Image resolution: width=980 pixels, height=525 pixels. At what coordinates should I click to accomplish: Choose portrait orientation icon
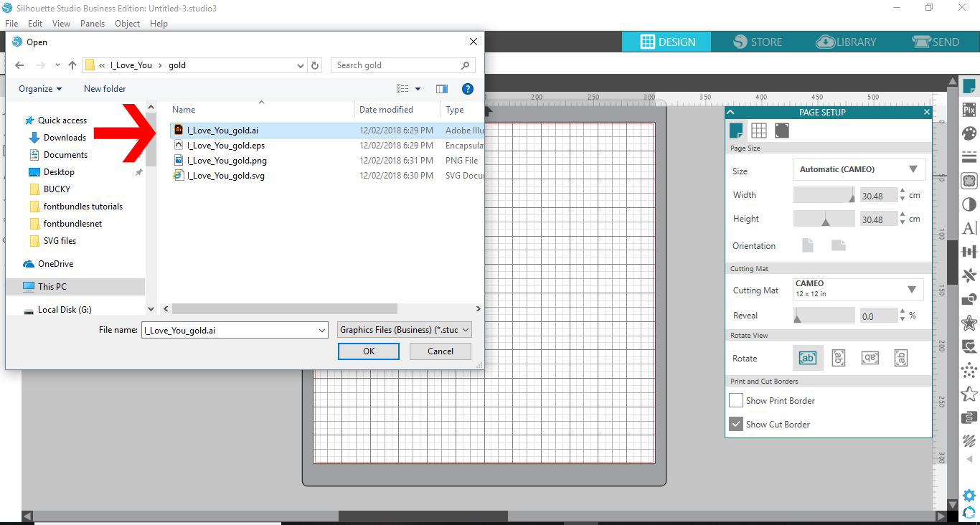808,245
